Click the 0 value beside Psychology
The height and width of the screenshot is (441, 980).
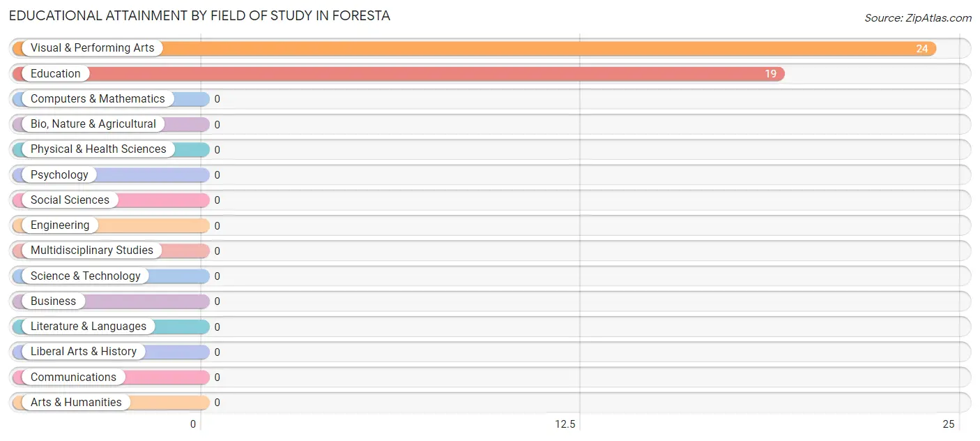point(217,175)
